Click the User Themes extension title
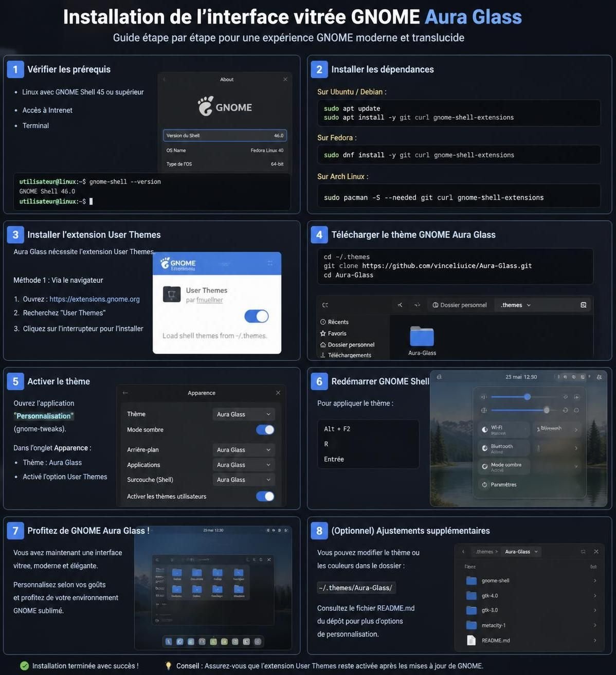616x675 pixels. tap(207, 290)
